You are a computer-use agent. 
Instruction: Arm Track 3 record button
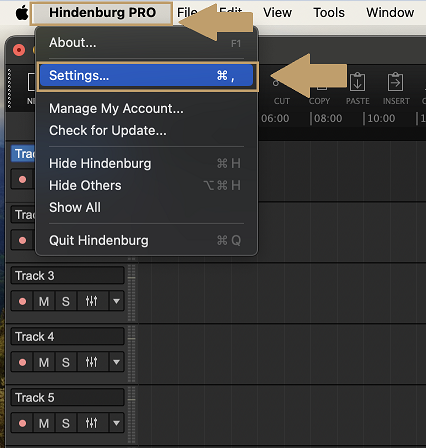click(x=22, y=301)
